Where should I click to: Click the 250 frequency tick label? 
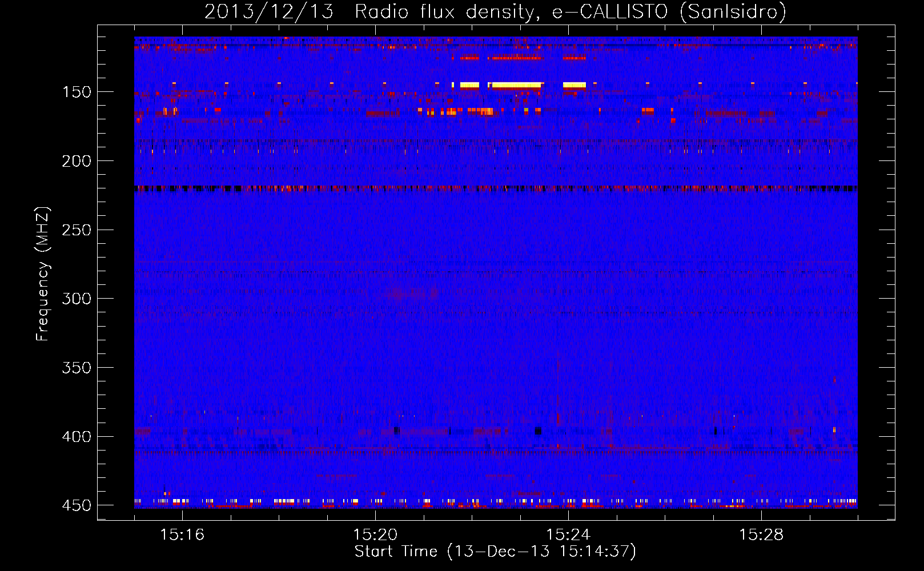tap(76, 230)
